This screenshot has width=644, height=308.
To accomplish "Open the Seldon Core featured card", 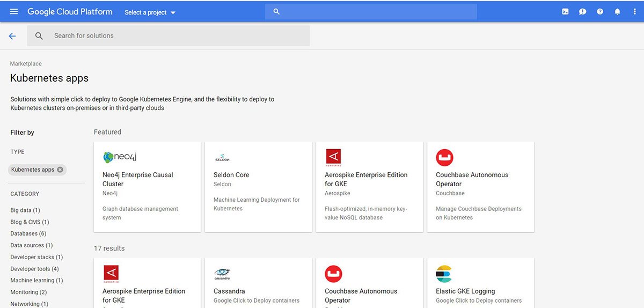I will (258, 187).
